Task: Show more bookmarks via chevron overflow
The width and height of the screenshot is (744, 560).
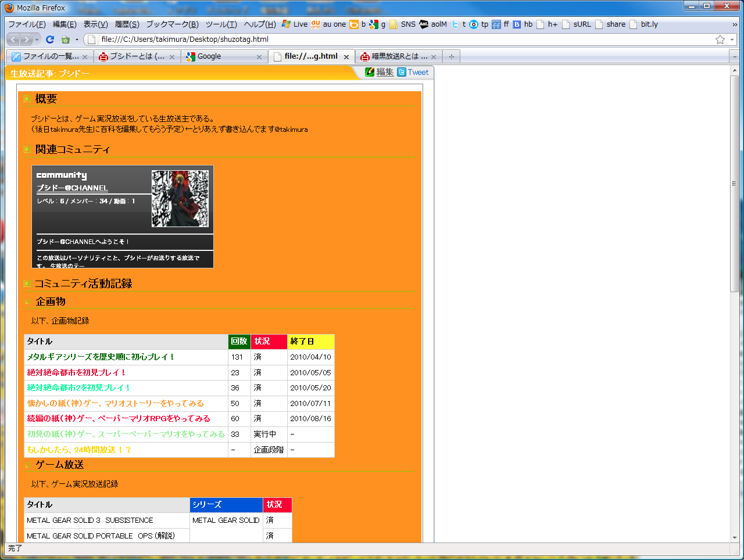Action: [x=735, y=24]
